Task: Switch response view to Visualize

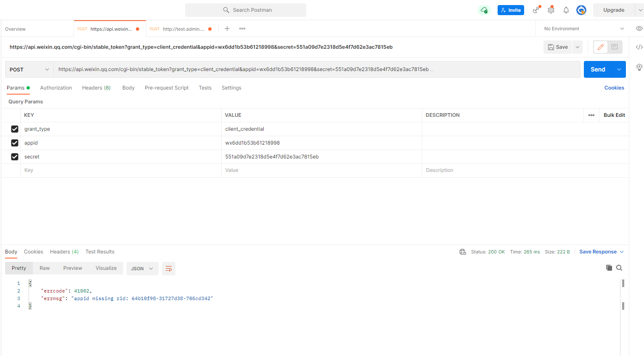Action: (106, 268)
